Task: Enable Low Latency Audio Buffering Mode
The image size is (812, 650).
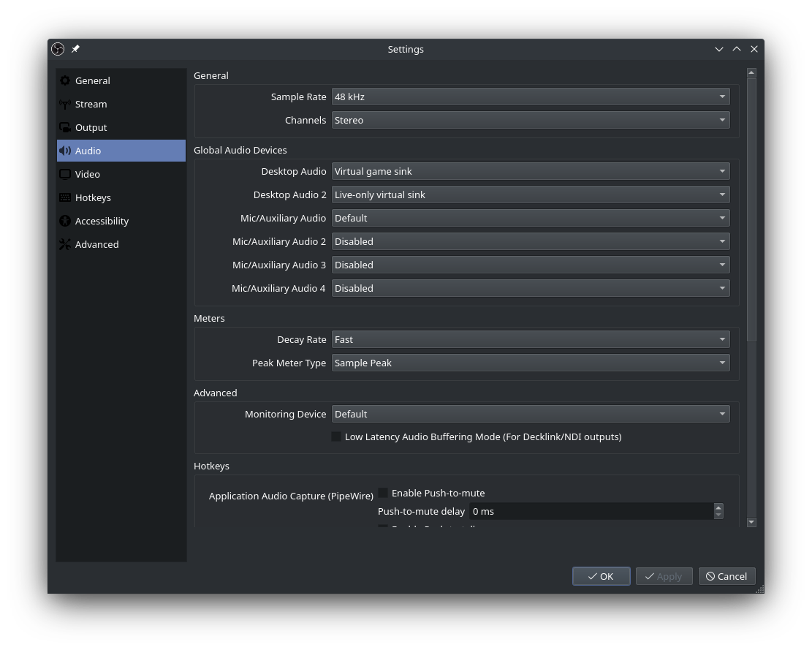Action: click(x=336, y=436)
